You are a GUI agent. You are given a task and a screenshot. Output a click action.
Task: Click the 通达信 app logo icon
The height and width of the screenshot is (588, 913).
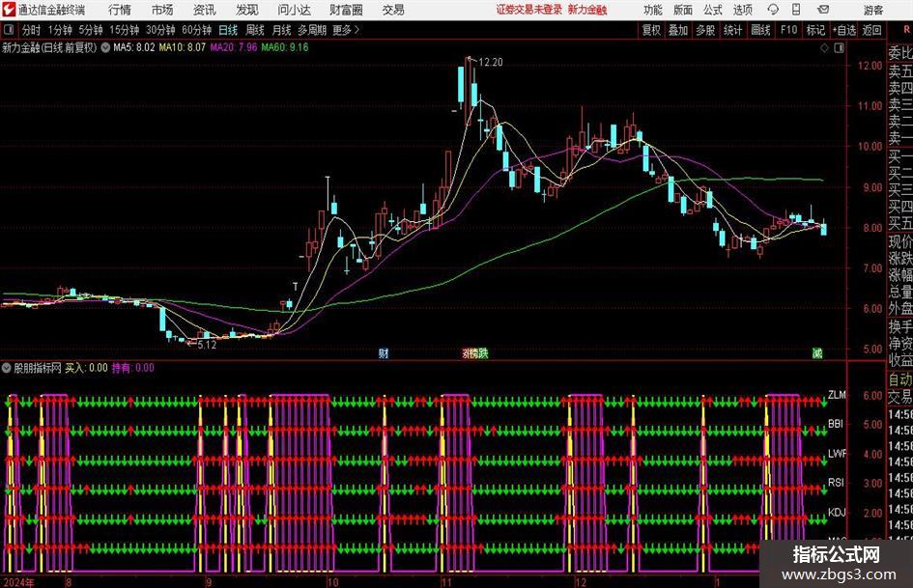(9, 10)
